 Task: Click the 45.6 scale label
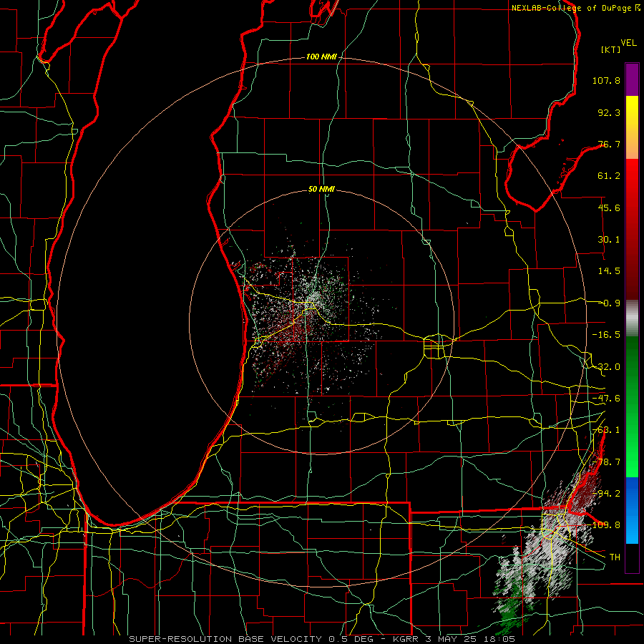pos(609,208)
